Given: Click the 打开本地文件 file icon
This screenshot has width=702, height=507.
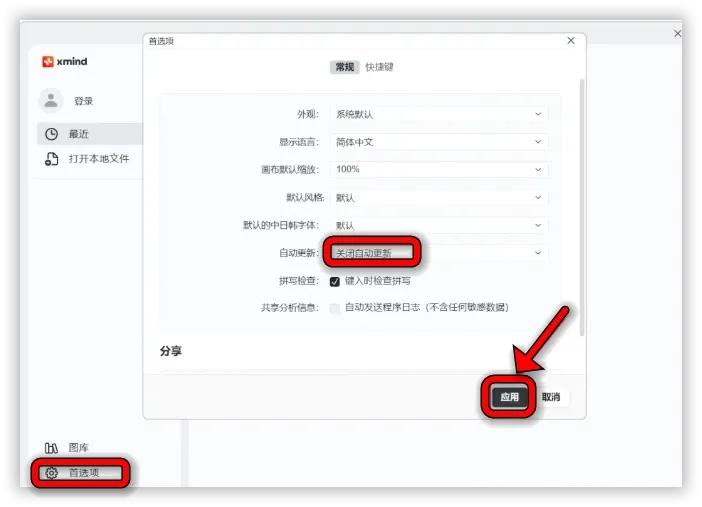Looking at the screenshot, I should point(52,159).
